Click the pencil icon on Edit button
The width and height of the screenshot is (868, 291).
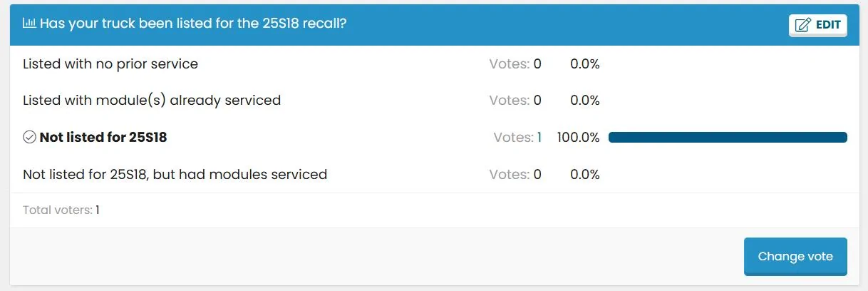[x=802, y=25]
